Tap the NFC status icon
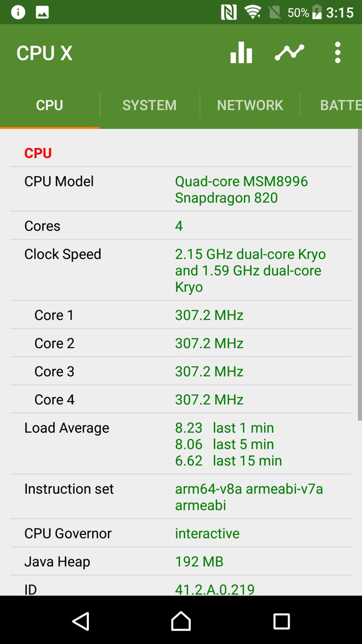 (x=229, y=12)
